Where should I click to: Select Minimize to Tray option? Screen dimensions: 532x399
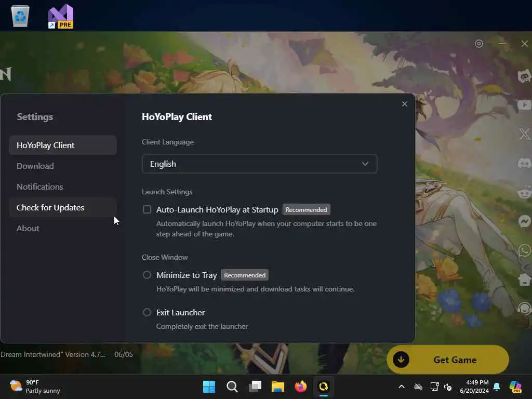[x=147, y=275]
